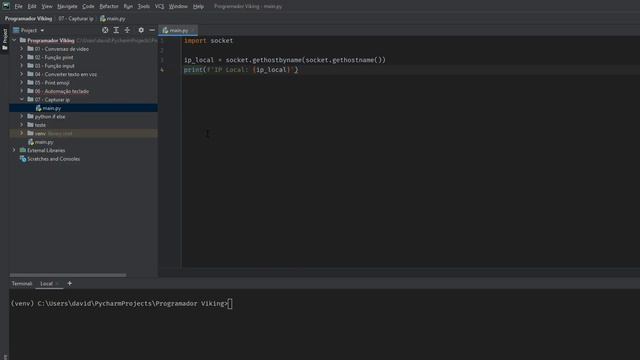Open the VCS menu
The width and height of the screenshot is (640, 360).
pos(159,7)
